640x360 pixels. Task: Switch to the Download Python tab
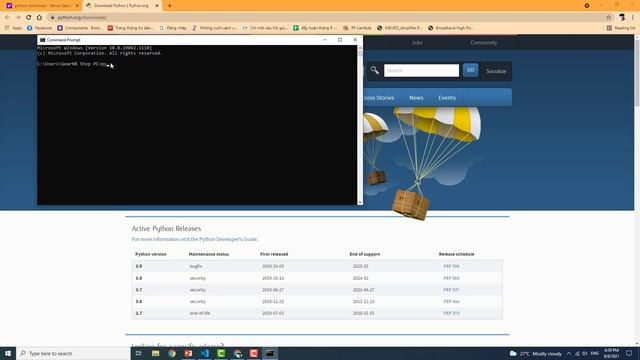(x=122, y=6)
